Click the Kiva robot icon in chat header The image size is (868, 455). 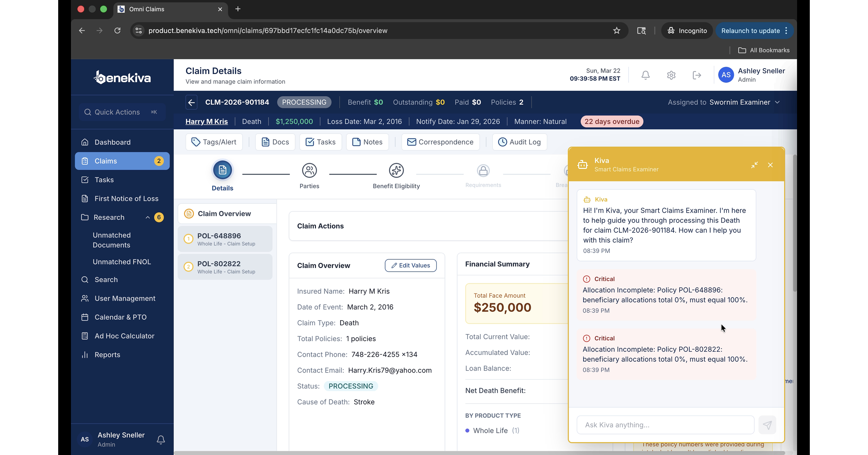pyautogui.click(x=583, y=165)
